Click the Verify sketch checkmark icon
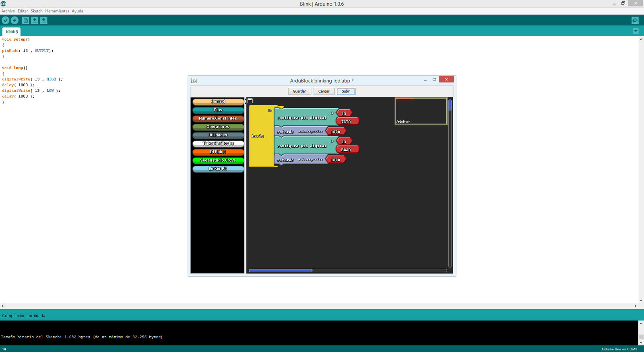The height and width of the screenshot is (352, 644). pyautogui.click(x=6, y=20)
